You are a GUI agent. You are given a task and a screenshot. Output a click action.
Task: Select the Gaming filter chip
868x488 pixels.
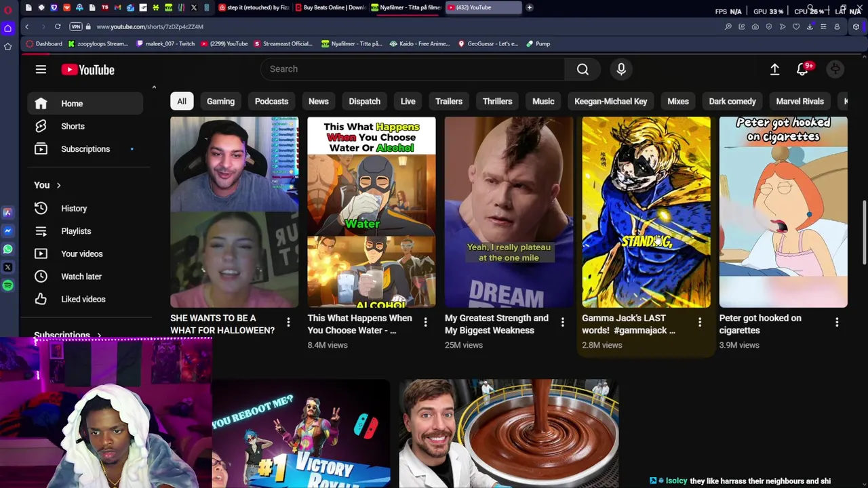point(220,101)
